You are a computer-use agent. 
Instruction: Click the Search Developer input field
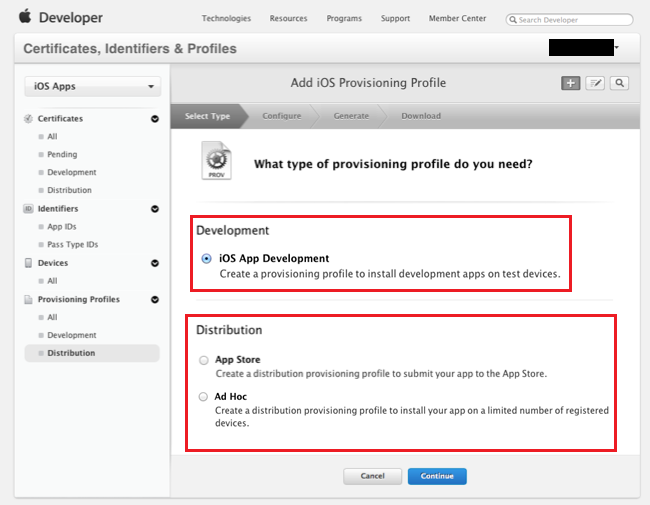pyautogui.click(x=569, y=19)
